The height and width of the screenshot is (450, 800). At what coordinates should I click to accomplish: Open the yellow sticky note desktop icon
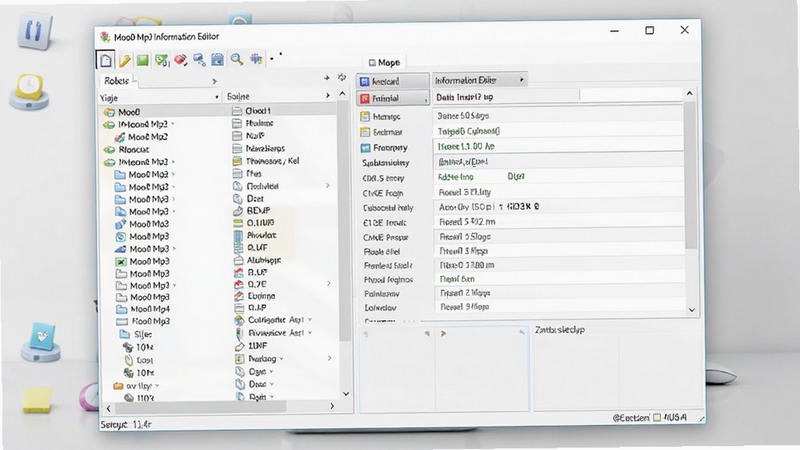(37, 399)
